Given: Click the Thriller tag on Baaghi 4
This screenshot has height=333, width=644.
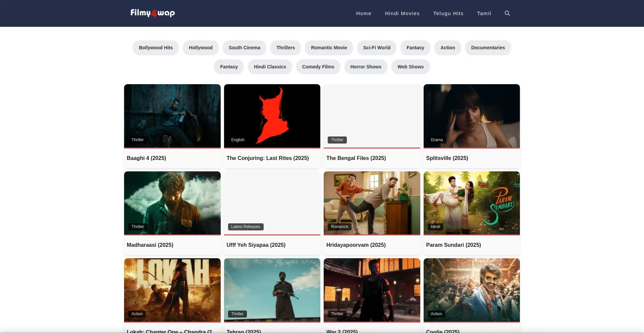Looking at the screenshot, I should [138, 140].
